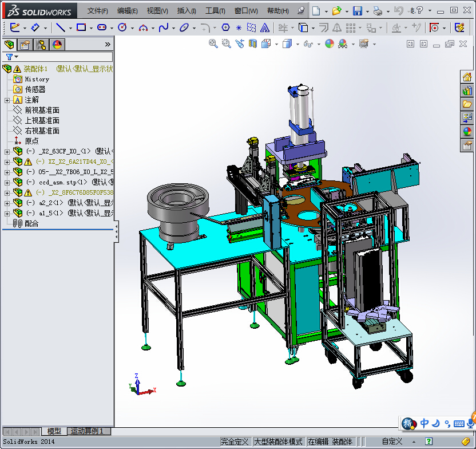Screen dimensions: 476x449
Task: Toggle the menu bar pin
Action: [300, 11]
